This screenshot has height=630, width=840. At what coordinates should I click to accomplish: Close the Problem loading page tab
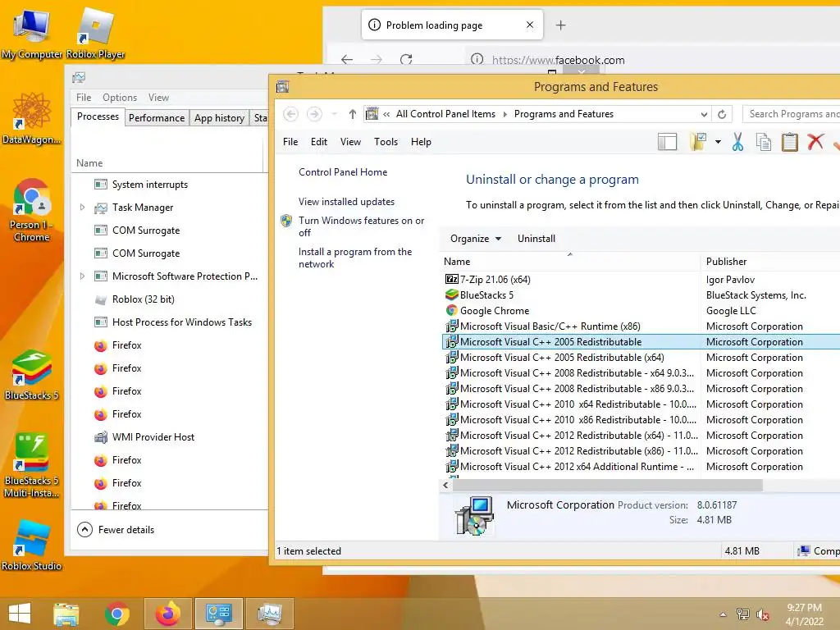coord(529,25)
